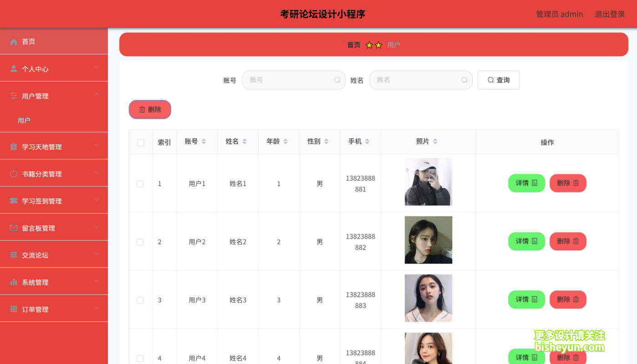Click the 订单管理 grid icon

(13, 308)
